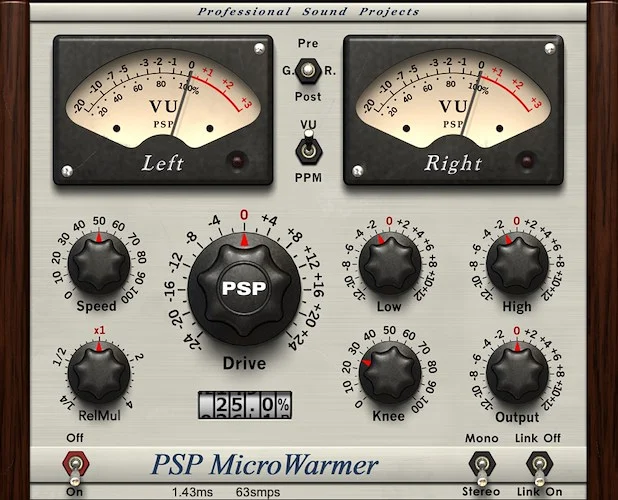Flip the Link On/Off switch
Screen dimensions: 618x500
click(540, 468)
